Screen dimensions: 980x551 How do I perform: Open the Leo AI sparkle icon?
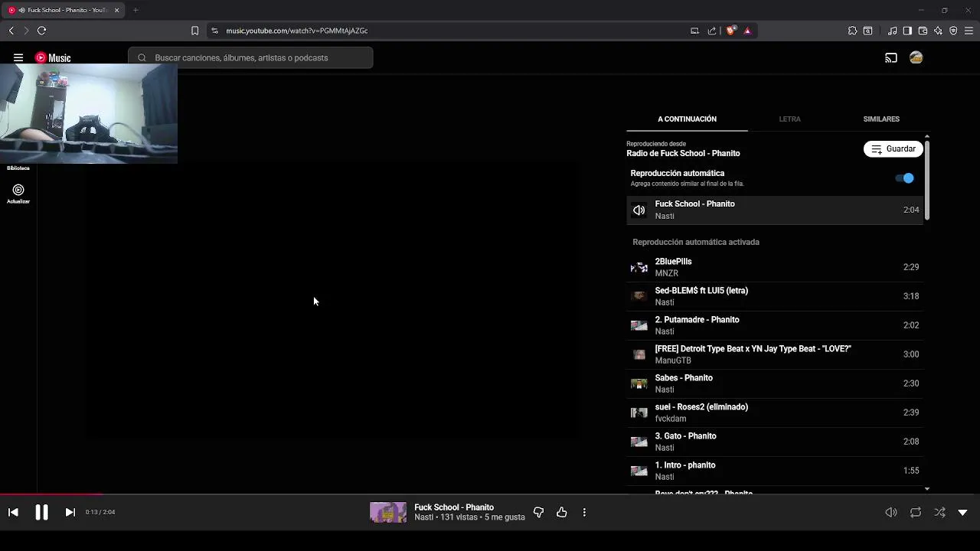tap(938, 31)
